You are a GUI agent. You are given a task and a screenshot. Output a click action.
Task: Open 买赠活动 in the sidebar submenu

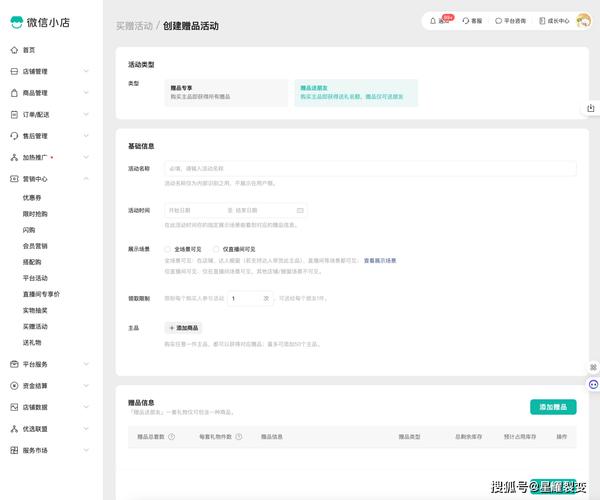35,326
